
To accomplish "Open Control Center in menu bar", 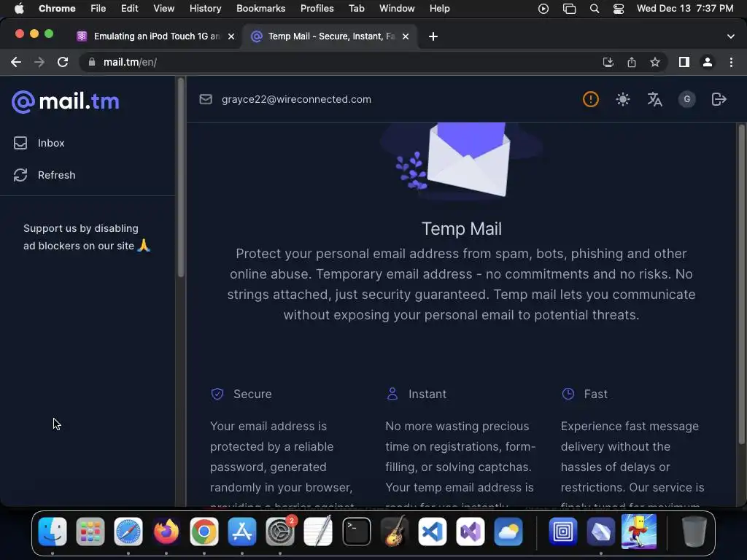I will click(x=619, y=9).
